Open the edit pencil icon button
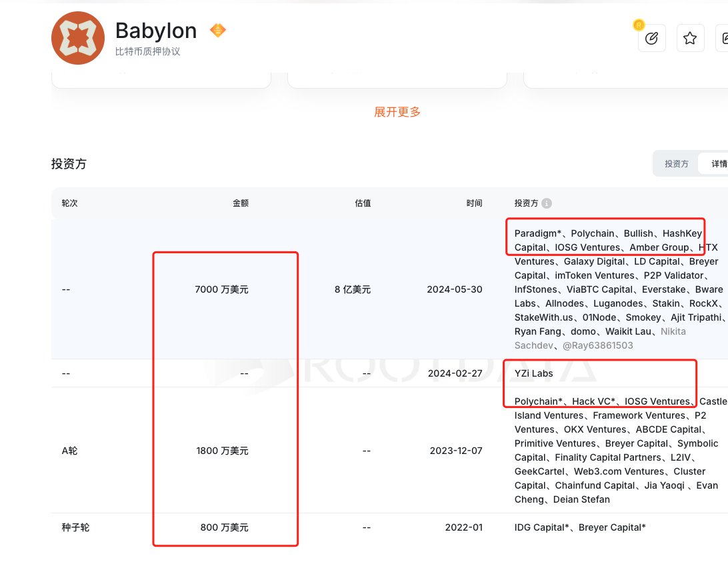 (x=652, y=38)
